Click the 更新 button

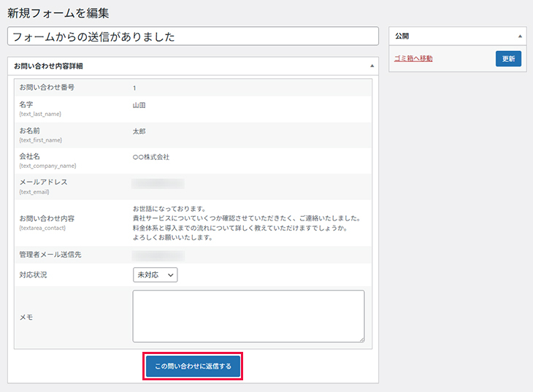pyautogui.click(x=508, y=58)
